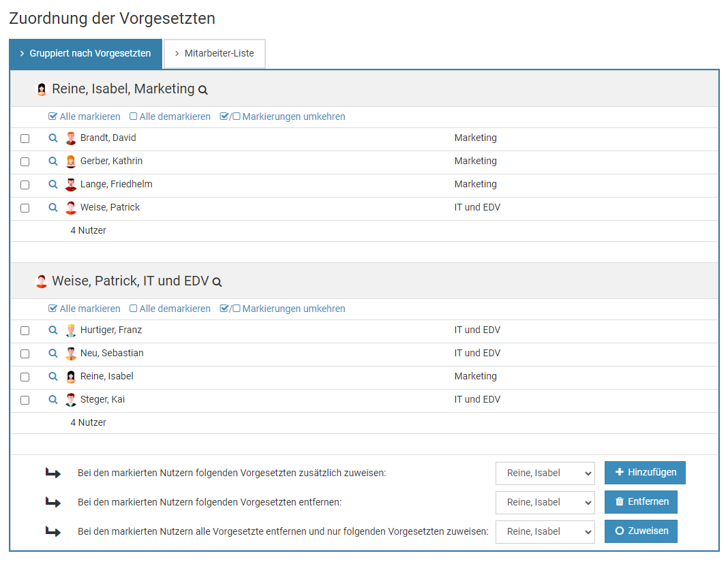728x562 pixels.
Task: Open details magnifier for Hurtiger, Franz
Action: pos(53,330)
